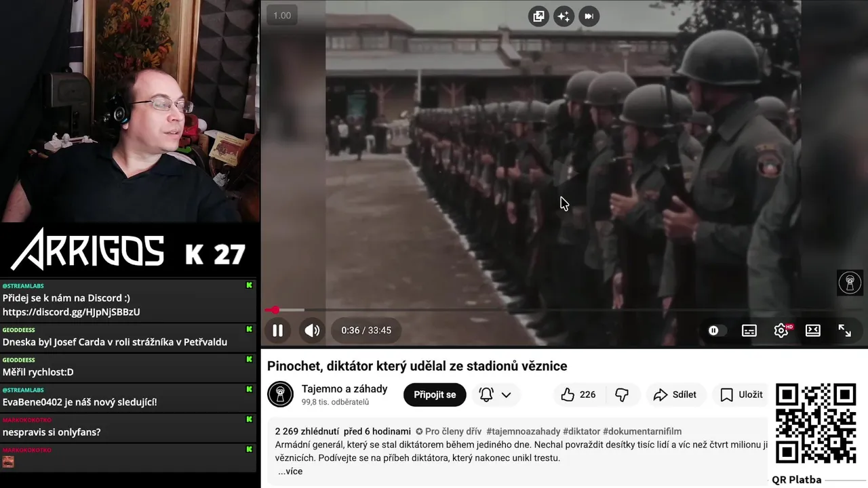Screen dimensions: 868x488
Task: Click the overlay popout icon atop video
Action: click(538, 16)
